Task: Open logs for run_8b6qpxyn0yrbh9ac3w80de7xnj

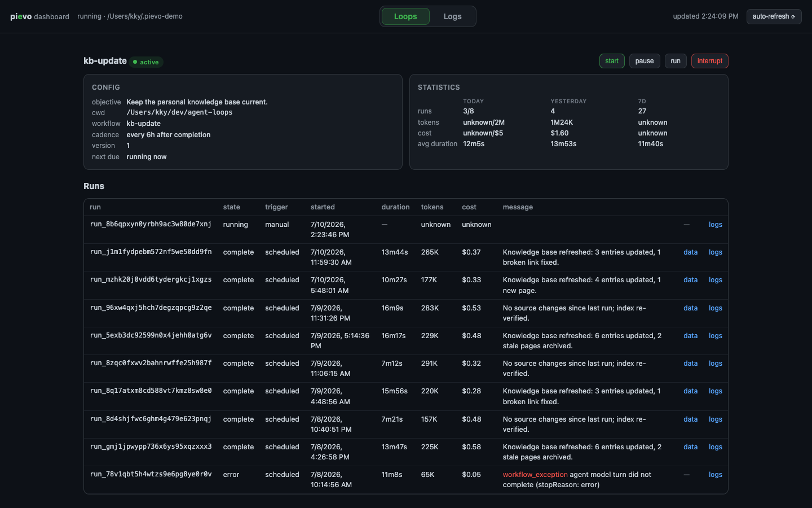Action: point(715,225)
